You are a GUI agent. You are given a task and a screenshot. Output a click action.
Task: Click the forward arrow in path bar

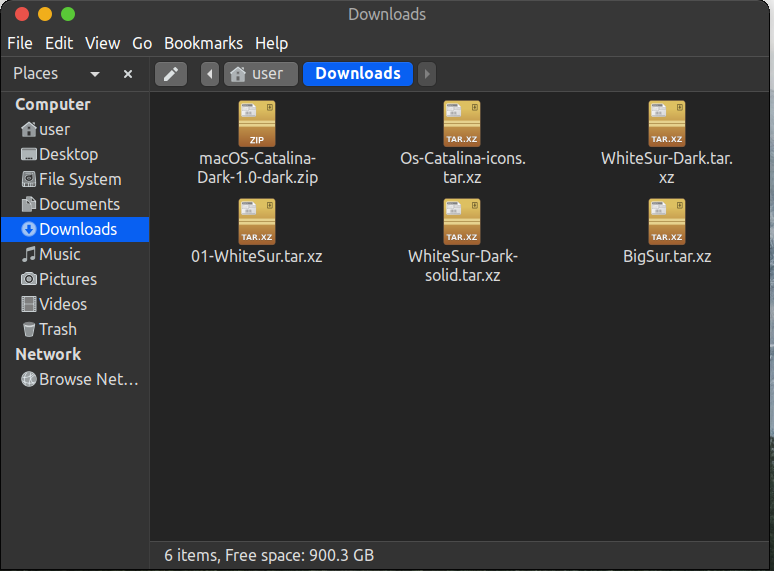coord(427,74)
